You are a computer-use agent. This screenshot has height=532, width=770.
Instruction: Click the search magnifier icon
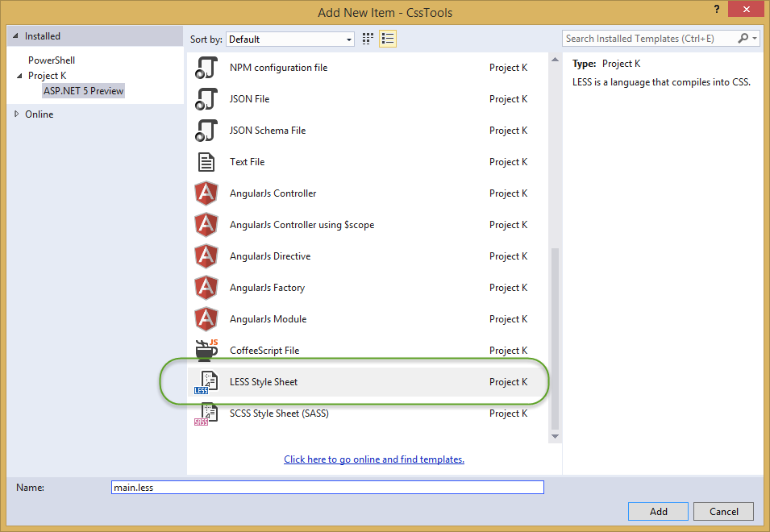coord(743,38)
